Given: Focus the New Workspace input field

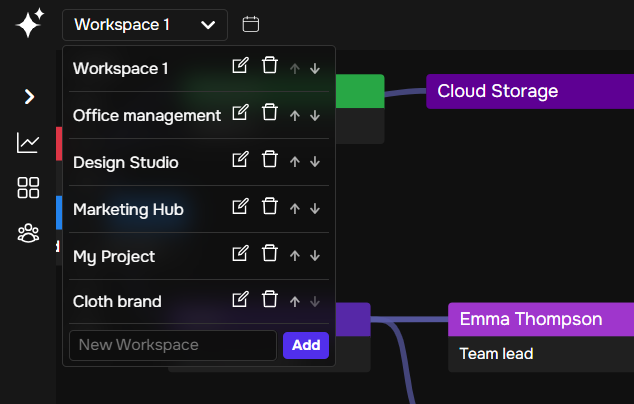Looking at the screenshot, I should 172,345.
